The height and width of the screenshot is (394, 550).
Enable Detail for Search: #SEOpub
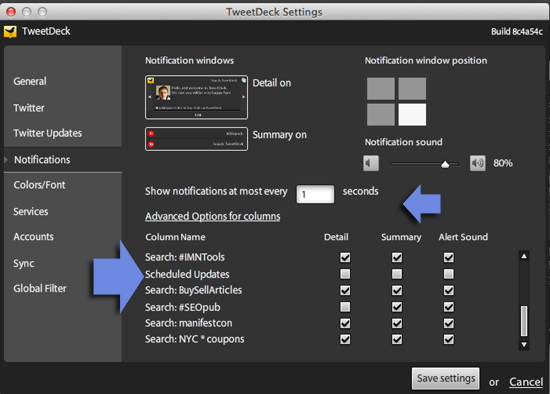(345, 307)
